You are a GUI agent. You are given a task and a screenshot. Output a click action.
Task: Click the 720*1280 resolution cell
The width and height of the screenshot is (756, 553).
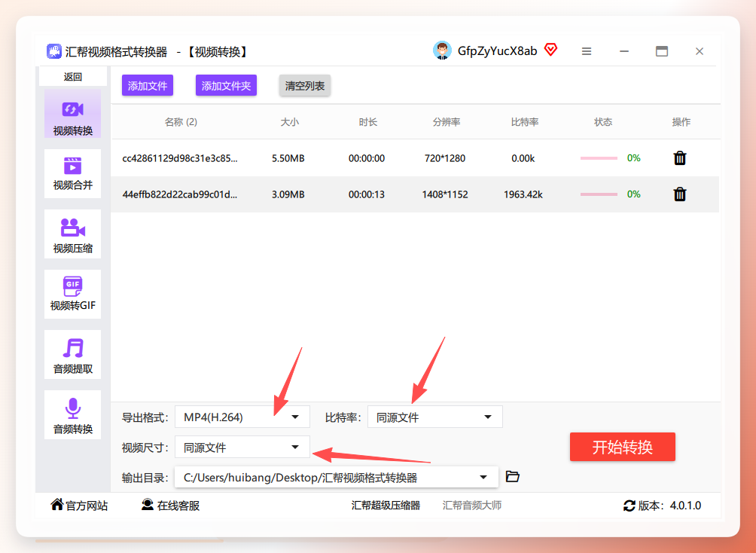click(445, 158)
